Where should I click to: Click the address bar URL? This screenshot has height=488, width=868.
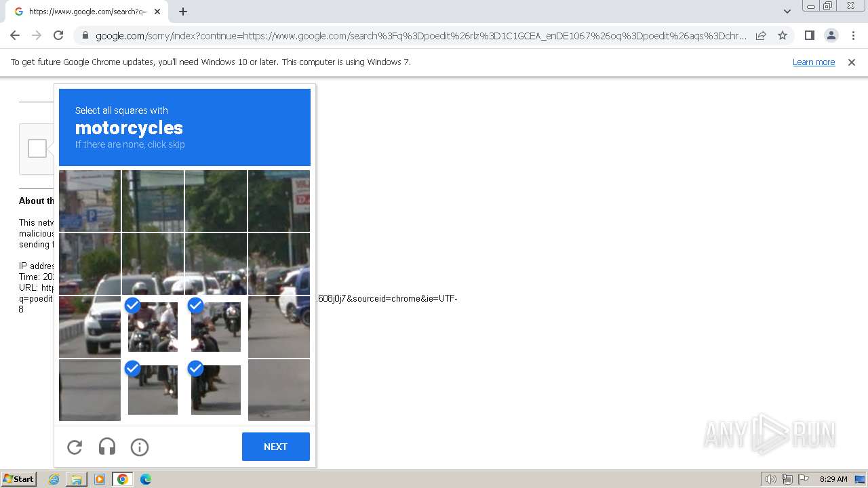(x=420, y=35)
